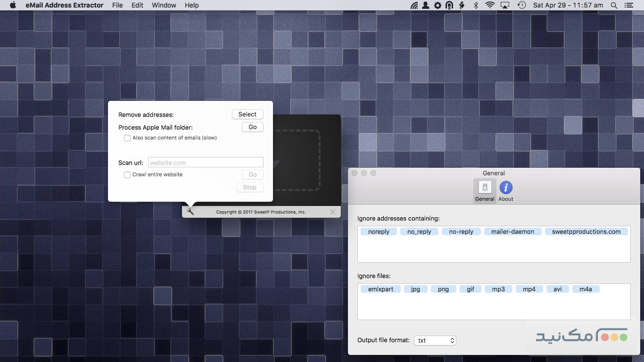Click the Bluetooth menu bar icon

pos(476,5)
